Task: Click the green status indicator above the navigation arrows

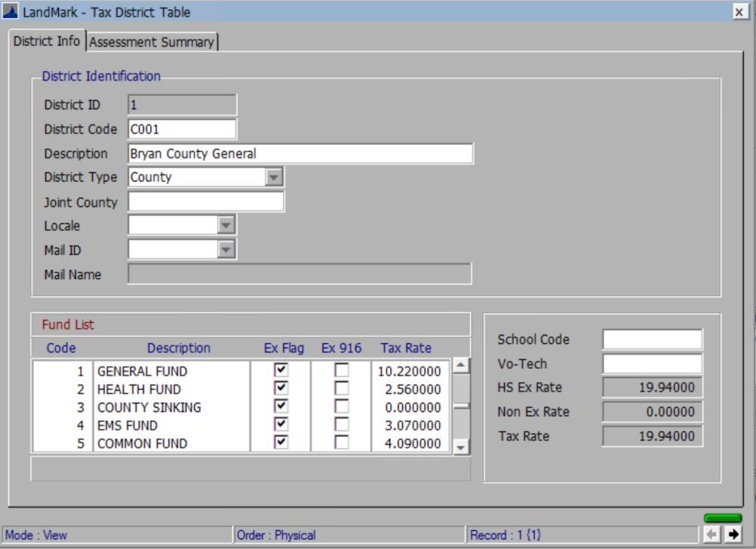Action: (723, 519)
